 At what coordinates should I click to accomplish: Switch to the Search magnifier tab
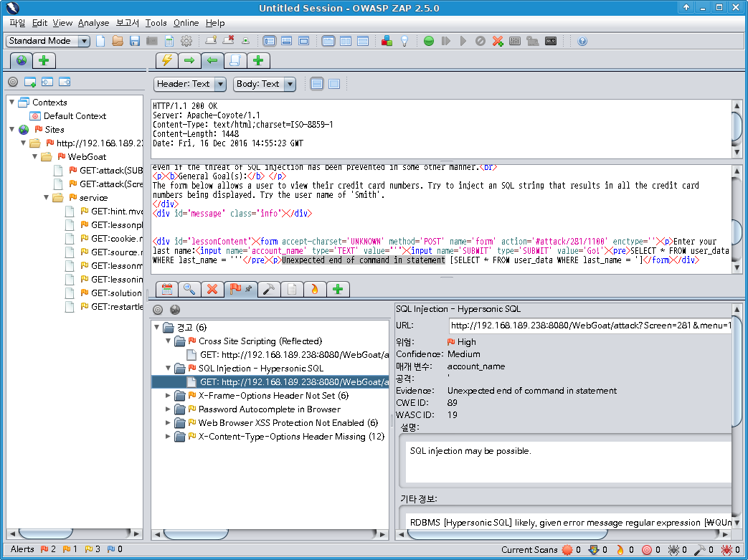coord(189,289)
